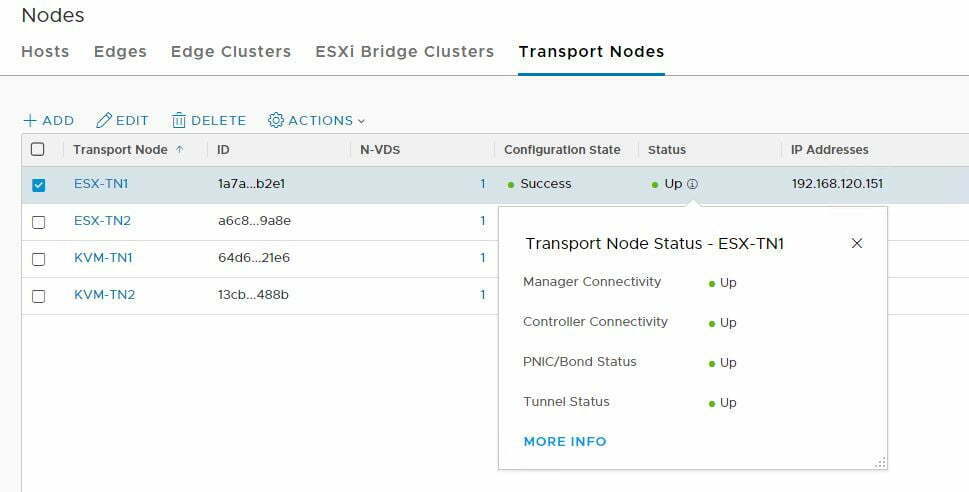This screenshot has height=492, width=969.
Task: Open the KVM-TN2 transport node link
Action: tap(104, 295)
